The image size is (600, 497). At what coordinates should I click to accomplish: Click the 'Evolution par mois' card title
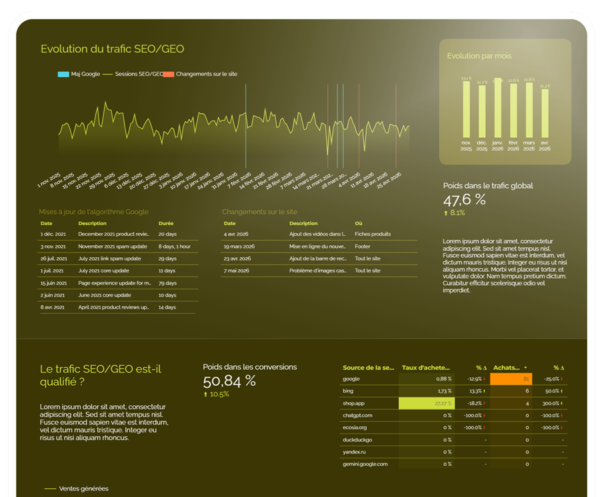coord(479,56)
